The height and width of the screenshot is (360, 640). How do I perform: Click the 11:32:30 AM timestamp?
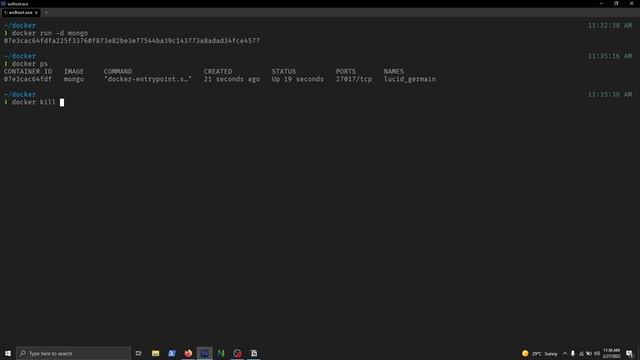(x=610, y=26)
